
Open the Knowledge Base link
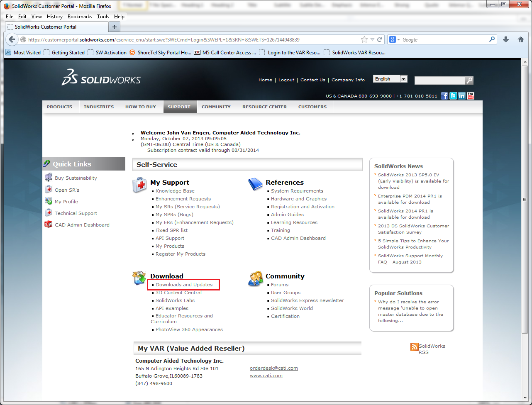175,191
